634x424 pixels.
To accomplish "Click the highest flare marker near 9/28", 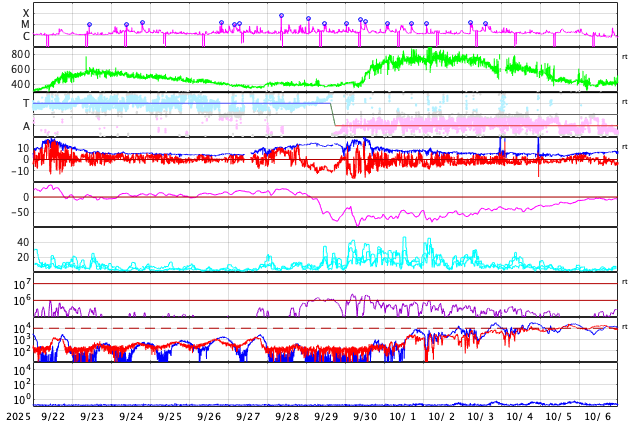I will point(281,16).
